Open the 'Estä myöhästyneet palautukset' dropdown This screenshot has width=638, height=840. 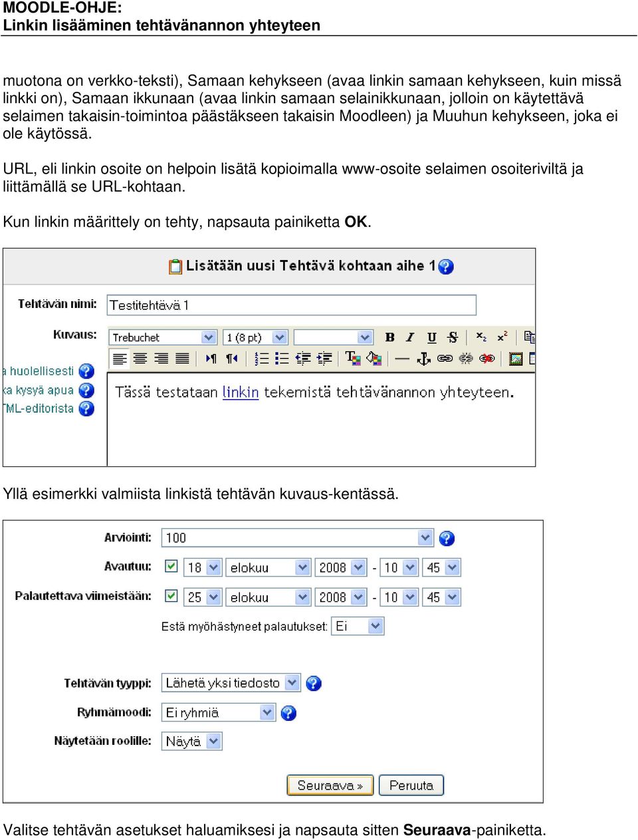(358, 626)
